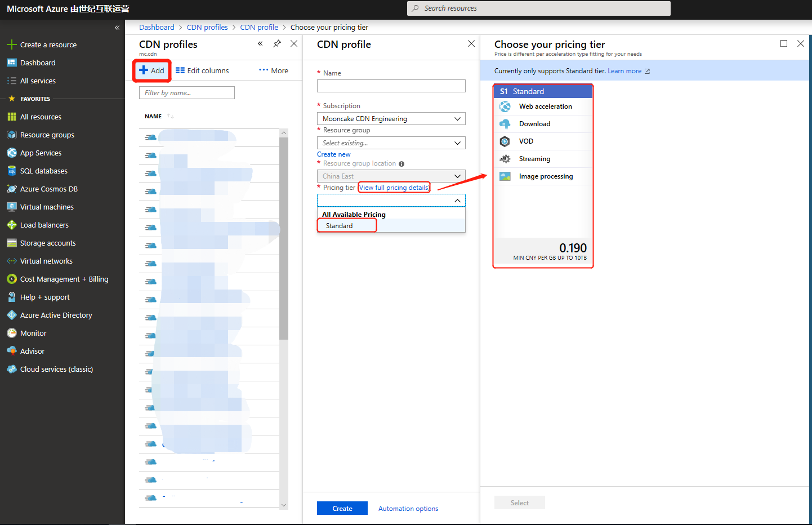The image size is (812, 525).
Task: Click the 0.190 price value
Action: coord(573,248)
